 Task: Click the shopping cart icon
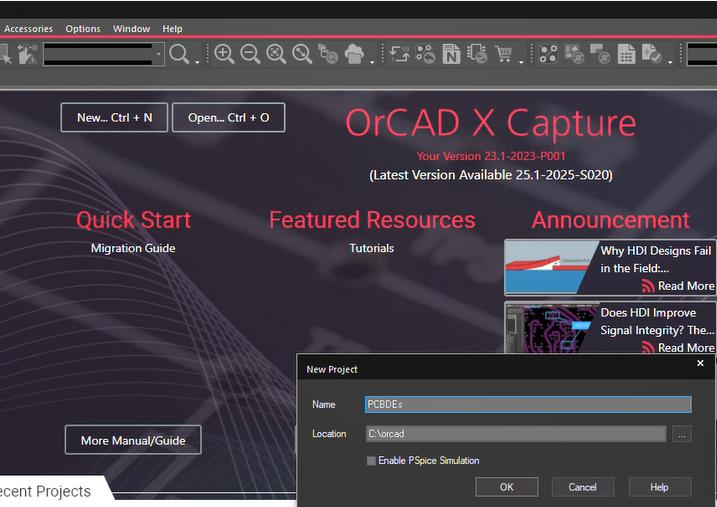[x=503, y=54]
